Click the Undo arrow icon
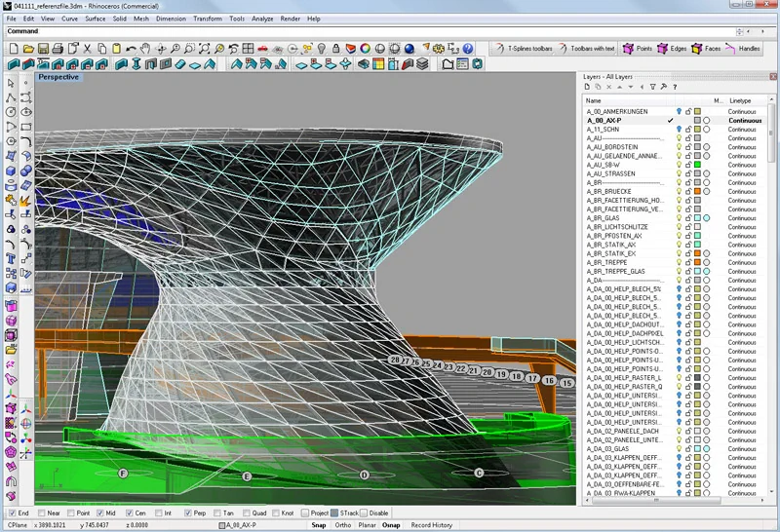Screen dimensions: 780x532 131,48
